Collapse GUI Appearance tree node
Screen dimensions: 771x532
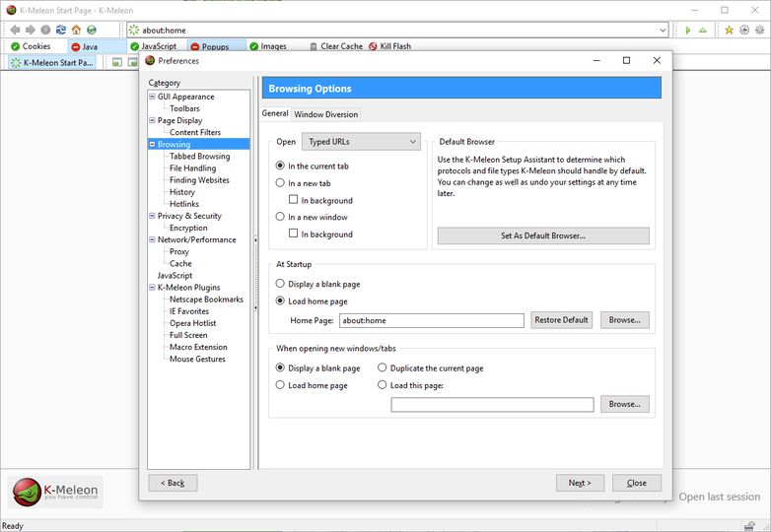[153, 97]
